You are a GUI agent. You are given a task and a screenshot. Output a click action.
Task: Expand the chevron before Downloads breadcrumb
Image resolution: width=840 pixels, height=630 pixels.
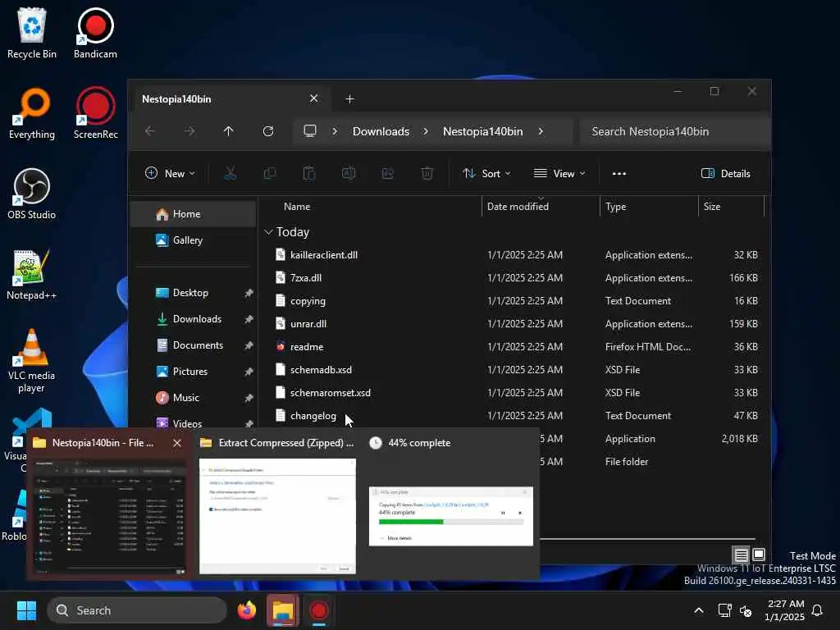click(x=335, y=131)
